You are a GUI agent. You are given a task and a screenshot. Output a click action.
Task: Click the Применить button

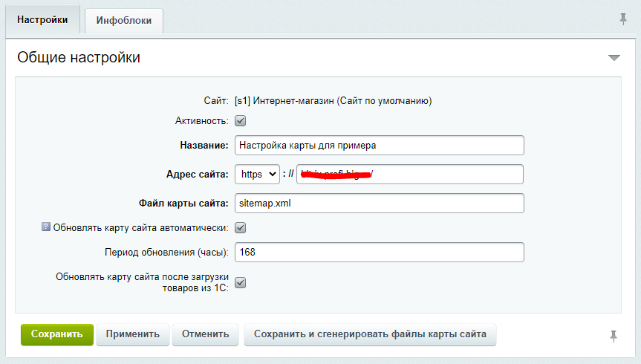click(x=133, y=334)
